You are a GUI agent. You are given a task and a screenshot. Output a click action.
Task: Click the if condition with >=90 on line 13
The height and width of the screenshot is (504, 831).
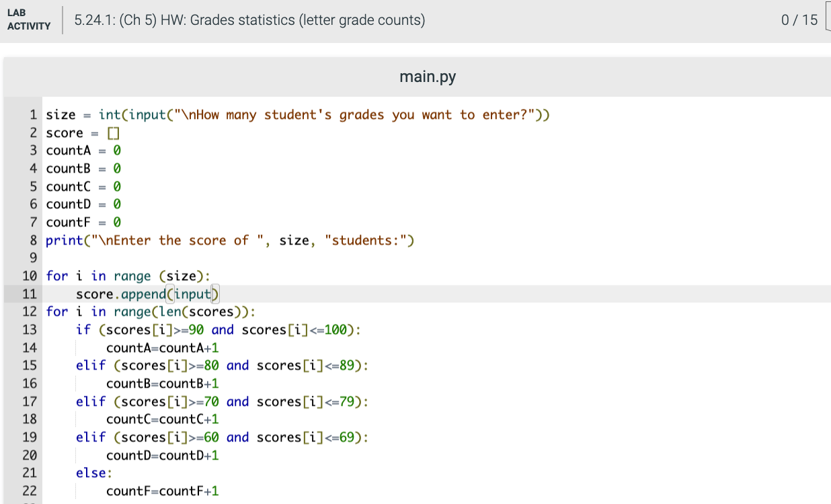(219, 330)
